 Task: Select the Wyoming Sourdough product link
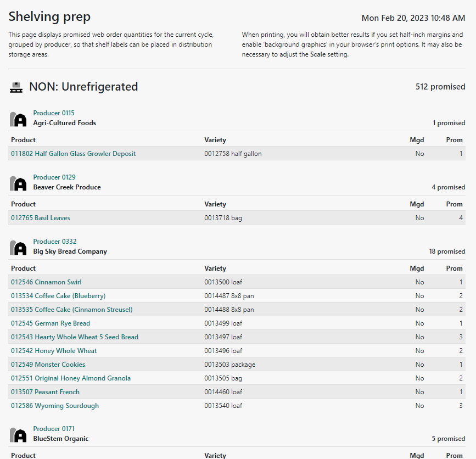[55, 406]
